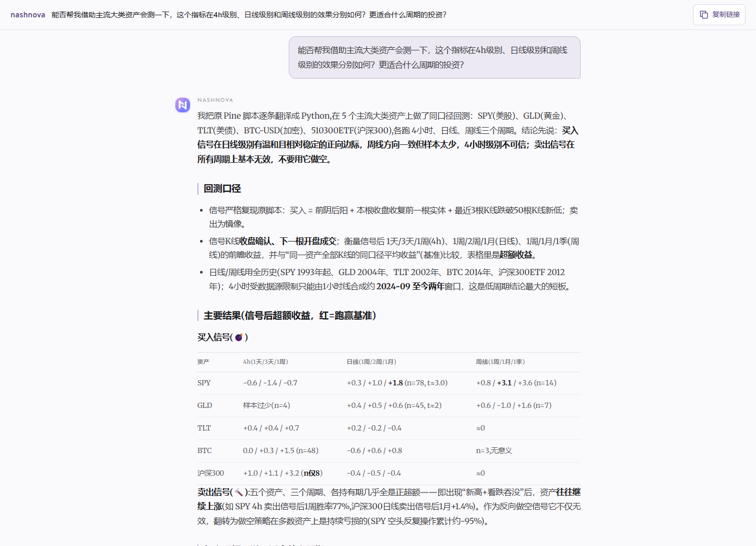Click SPY daily cell with n=78

tap(397, 383)
